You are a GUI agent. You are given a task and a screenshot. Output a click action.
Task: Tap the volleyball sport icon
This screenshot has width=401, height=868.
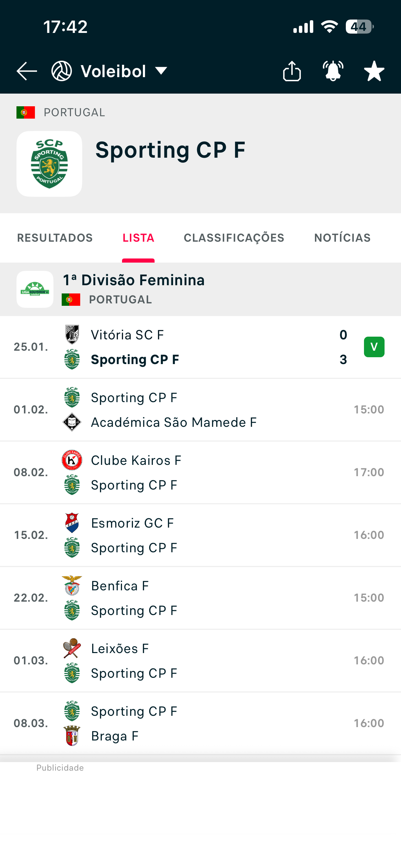click(62, 71)
